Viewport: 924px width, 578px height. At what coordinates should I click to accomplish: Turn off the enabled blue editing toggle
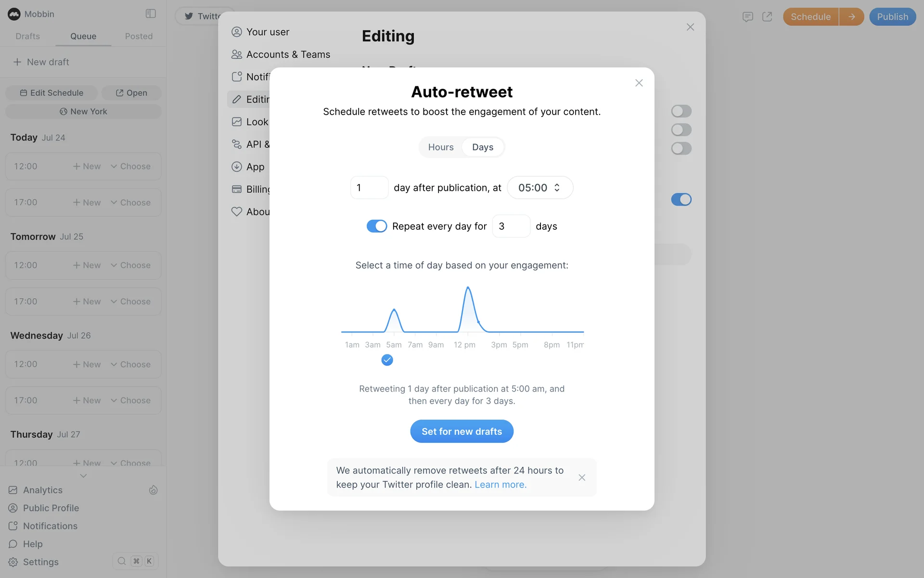[681, 199]
